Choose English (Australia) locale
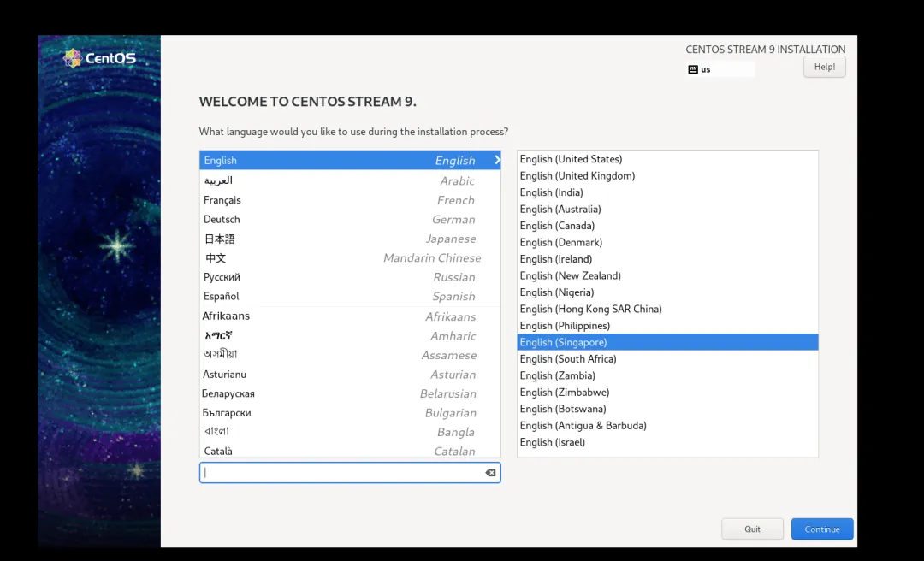 667,210
